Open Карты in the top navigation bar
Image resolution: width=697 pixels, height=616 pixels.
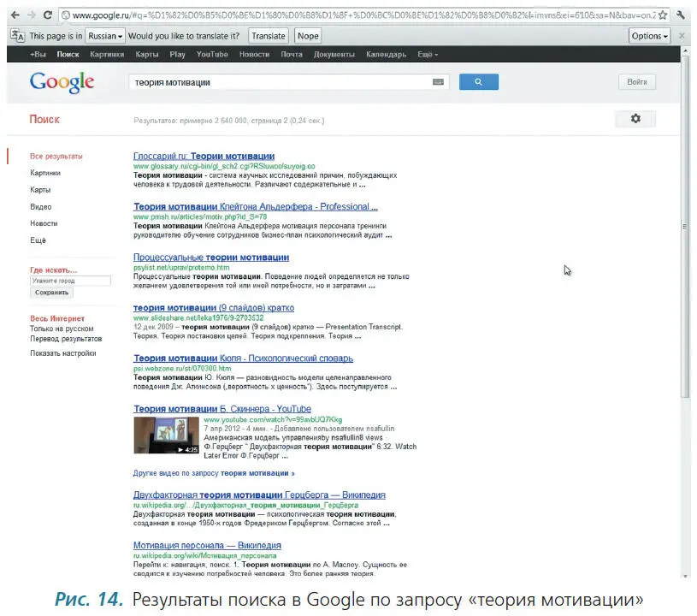click(x=147, y=54)
